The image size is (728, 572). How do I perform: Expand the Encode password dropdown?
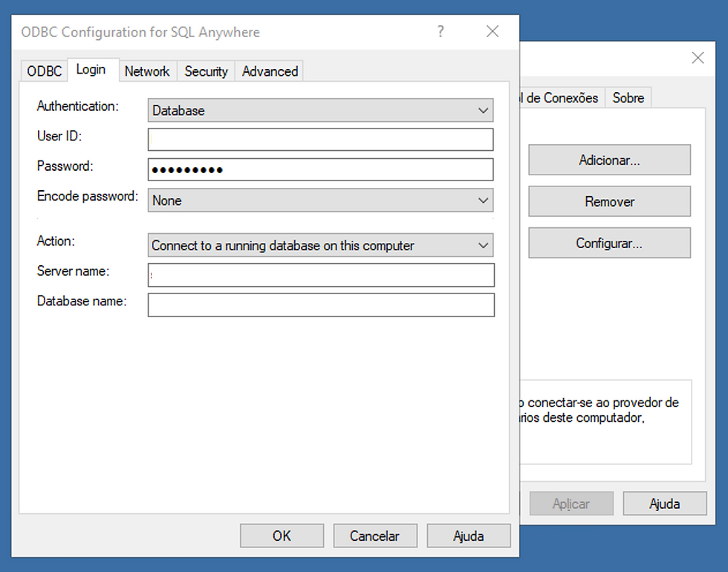320,200
